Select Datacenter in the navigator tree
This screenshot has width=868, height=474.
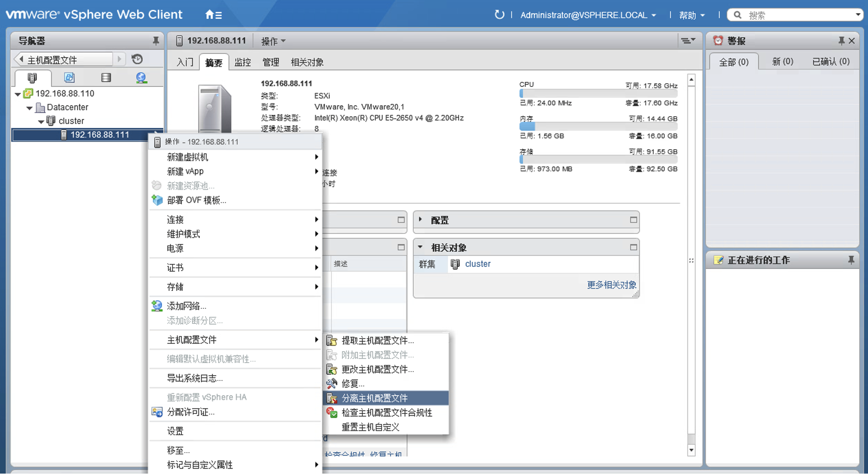pyautogui.click(x=67, y=107)
